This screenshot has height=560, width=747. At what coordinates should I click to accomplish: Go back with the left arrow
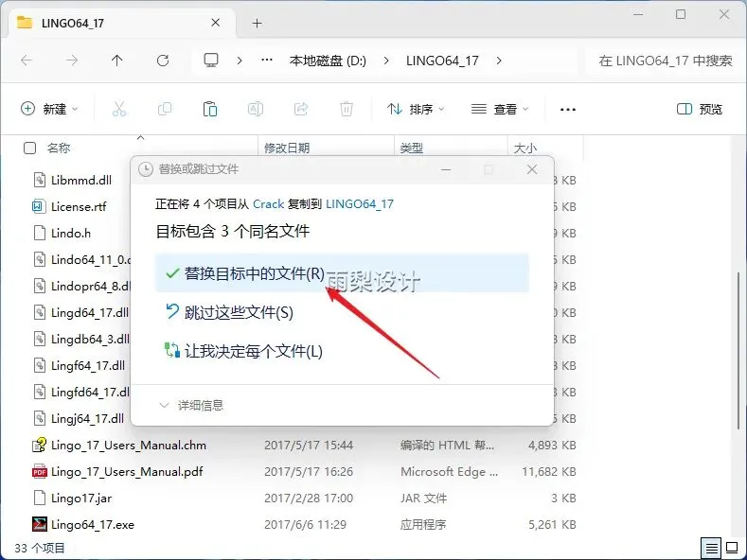click(x=27, y=61)
